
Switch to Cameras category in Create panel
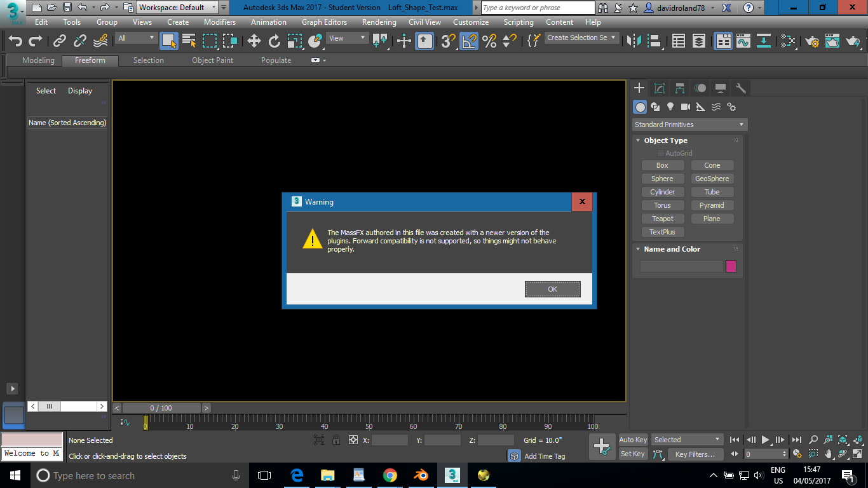[x=686, y=107]
